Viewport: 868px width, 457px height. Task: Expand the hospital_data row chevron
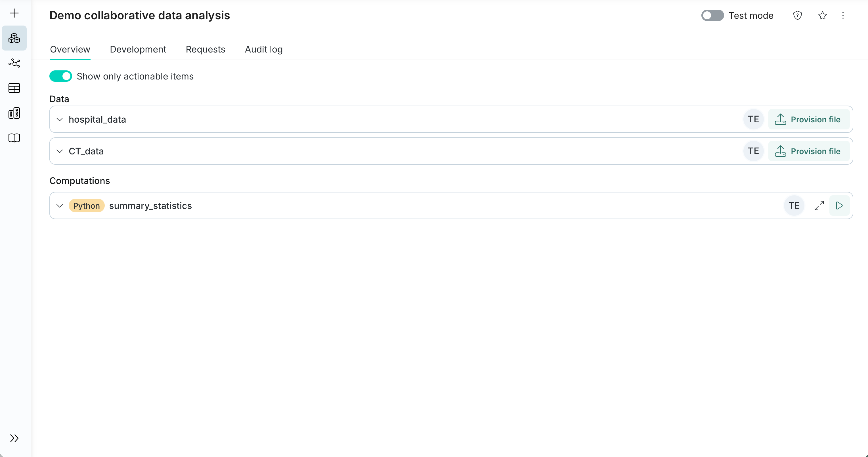pos(60,119)
